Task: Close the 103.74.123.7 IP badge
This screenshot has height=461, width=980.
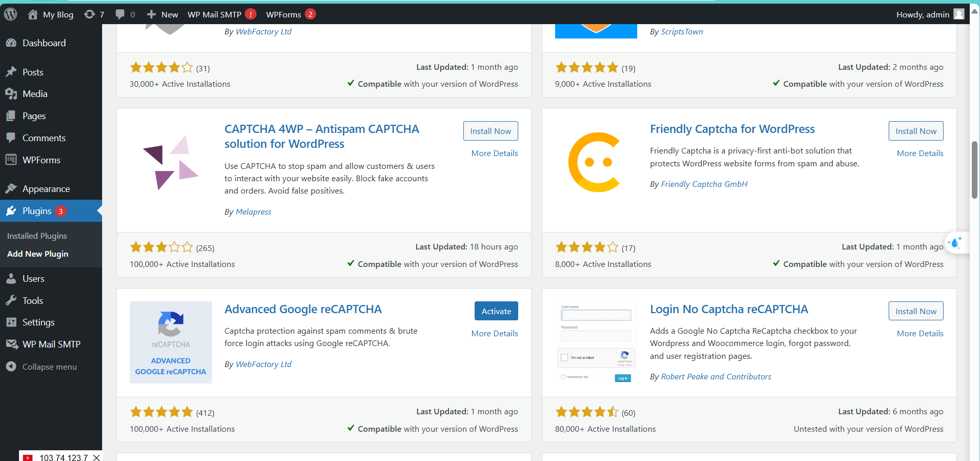Action: point(96,457)
